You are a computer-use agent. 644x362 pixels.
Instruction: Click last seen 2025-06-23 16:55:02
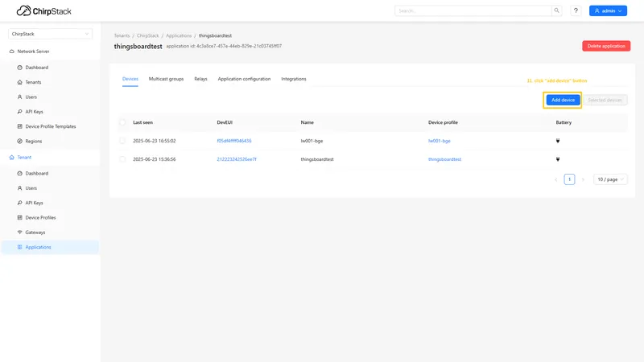pyautogui.click(x=155, y=141)
